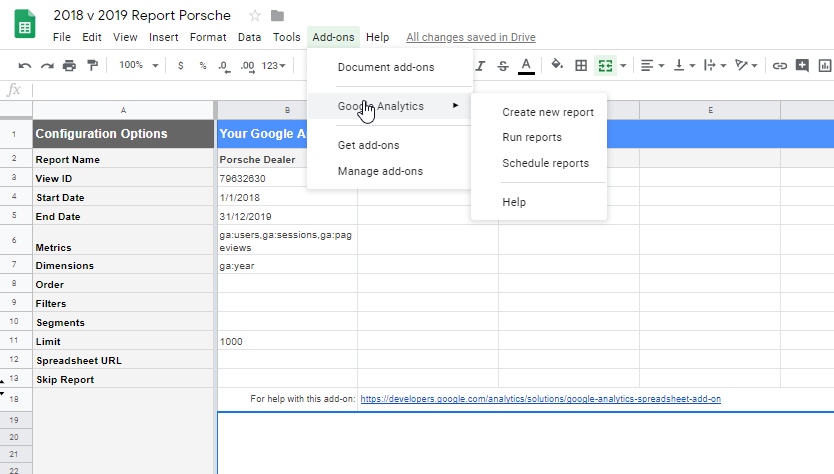Click the Insert chart icon
Screen dimensions: 834x474
click(825, 65)
